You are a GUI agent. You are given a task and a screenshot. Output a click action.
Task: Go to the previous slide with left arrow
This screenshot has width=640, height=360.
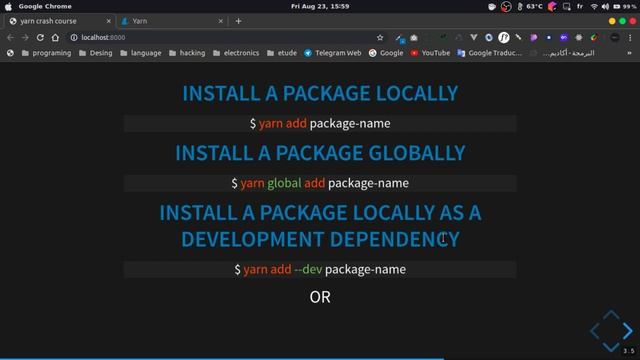[x=595, y=331]
